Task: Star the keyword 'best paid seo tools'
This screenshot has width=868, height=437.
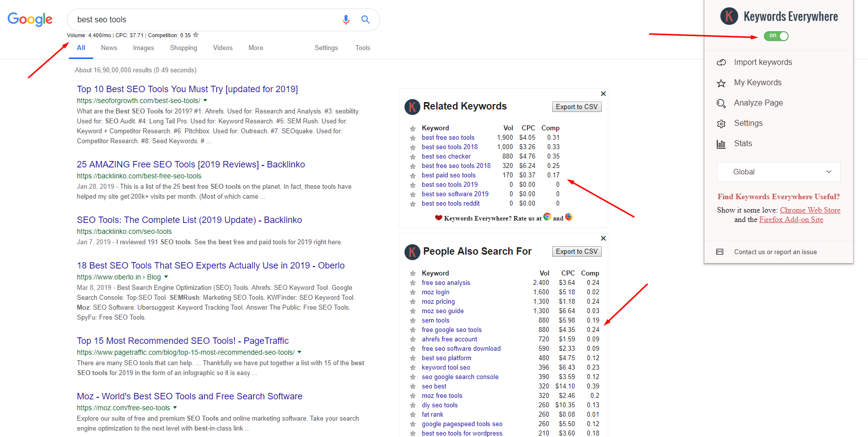Action: coord(412,176)
